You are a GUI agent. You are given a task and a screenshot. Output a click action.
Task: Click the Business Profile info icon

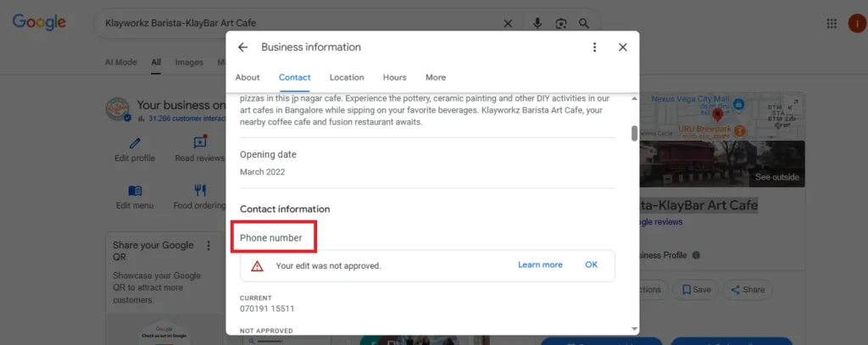tap(696, 255)
